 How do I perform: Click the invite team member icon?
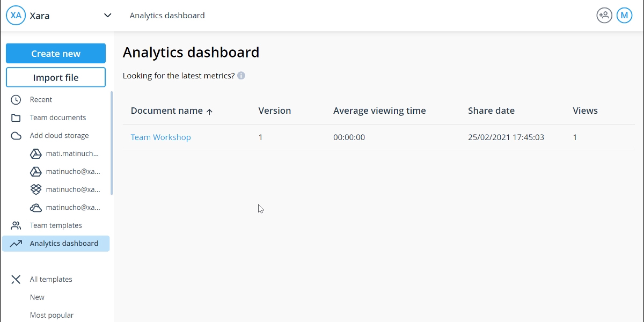pyautogui.click(x=604, y=16)
